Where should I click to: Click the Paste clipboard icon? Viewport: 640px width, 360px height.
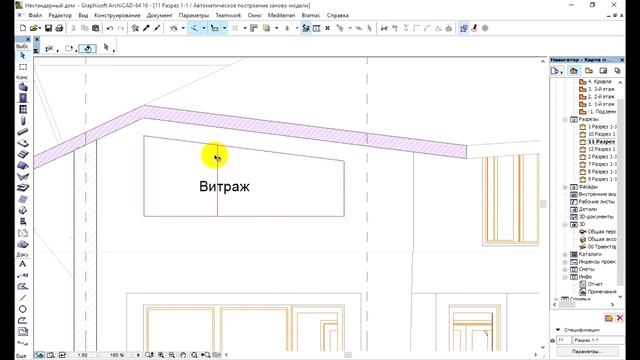point(96,28)
